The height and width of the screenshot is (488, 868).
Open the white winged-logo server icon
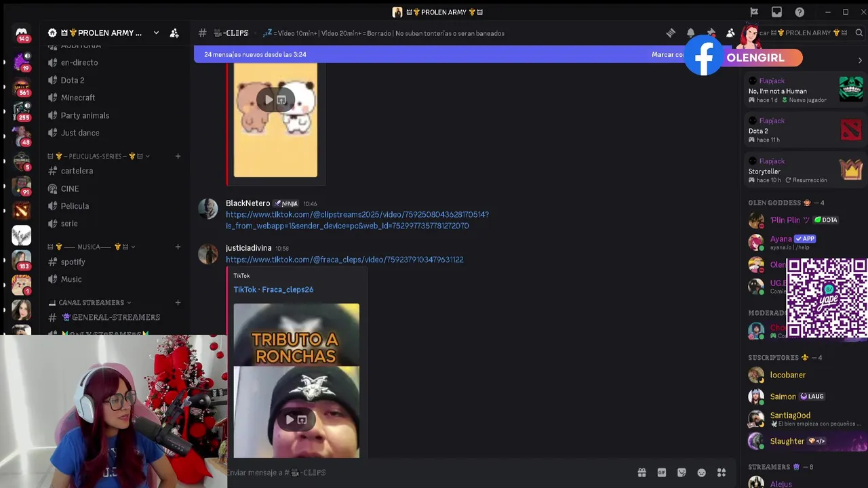pos(22,235)
